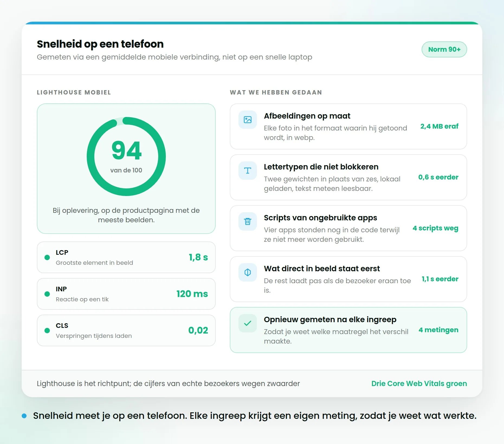Screen dimensions: 504x444
Task: Click the Bij oplevering score caption text
Action: 126,215
